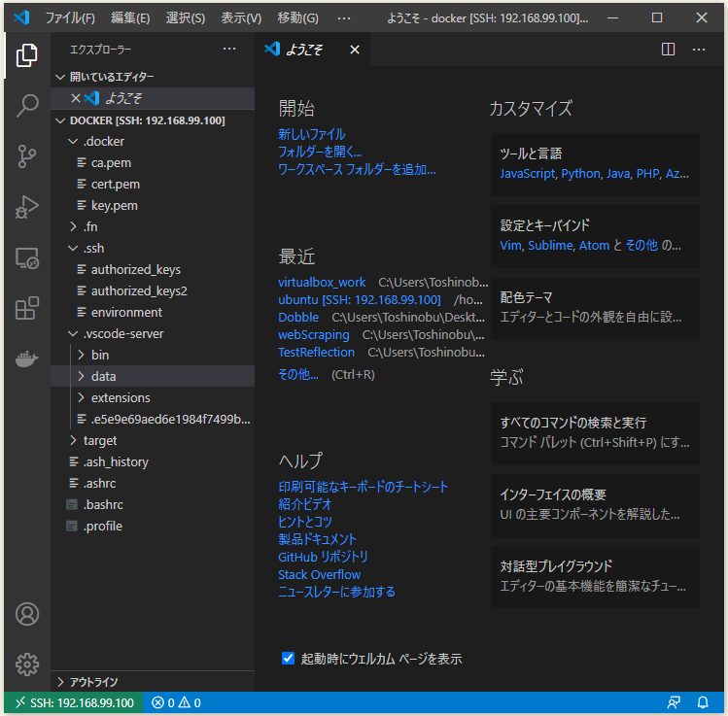
Task: Expand the .fn folder
Action: [73, 226]
